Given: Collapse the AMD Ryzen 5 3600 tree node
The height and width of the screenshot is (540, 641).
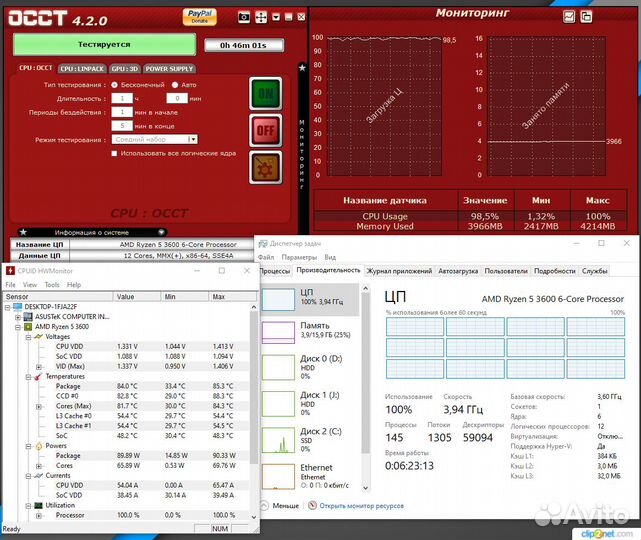Looking at the screenshot, I should (18, 327).
